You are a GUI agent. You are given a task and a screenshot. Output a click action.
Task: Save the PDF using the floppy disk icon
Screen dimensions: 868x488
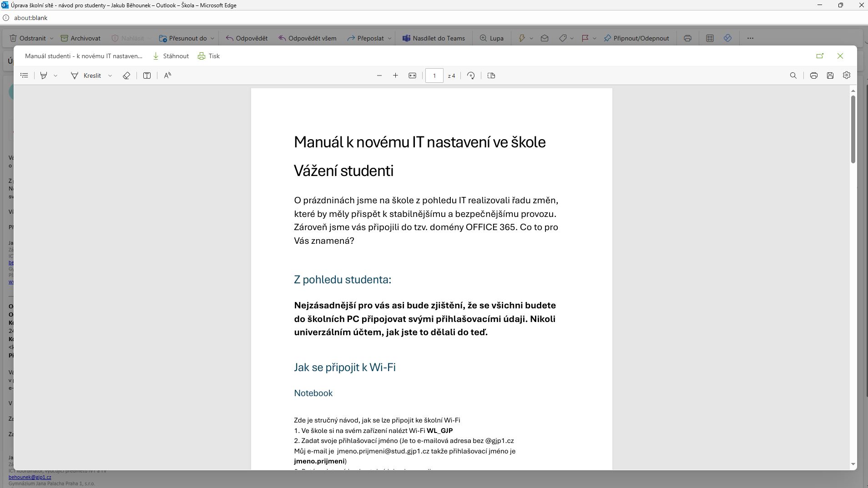pyautogui.click(x=830, y=75)
